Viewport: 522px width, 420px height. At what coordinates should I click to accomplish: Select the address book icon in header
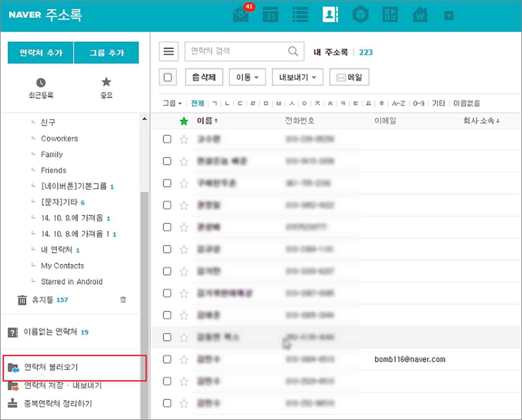tap(330, 15)
